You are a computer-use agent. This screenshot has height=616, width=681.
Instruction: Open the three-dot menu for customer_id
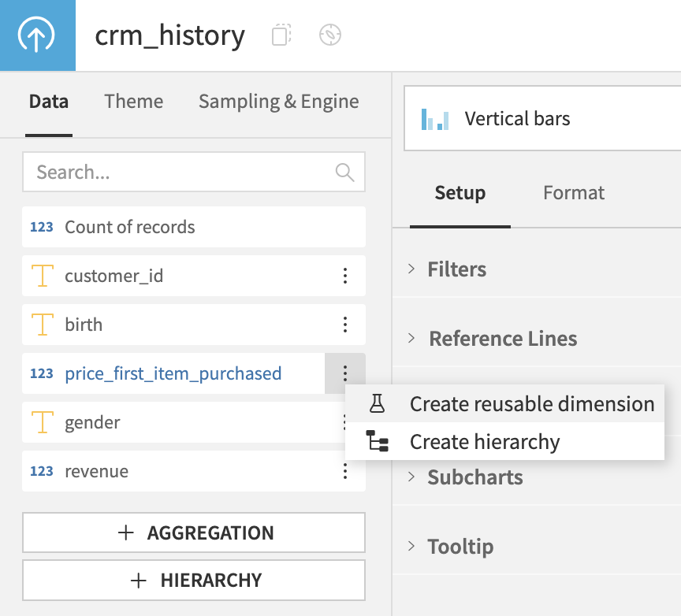[344, 276]
